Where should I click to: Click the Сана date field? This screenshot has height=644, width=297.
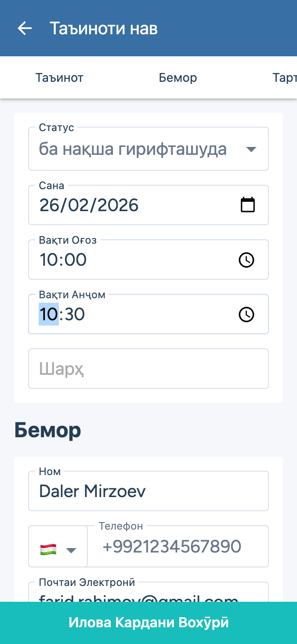pyautogui.click(x=132, y=205)
